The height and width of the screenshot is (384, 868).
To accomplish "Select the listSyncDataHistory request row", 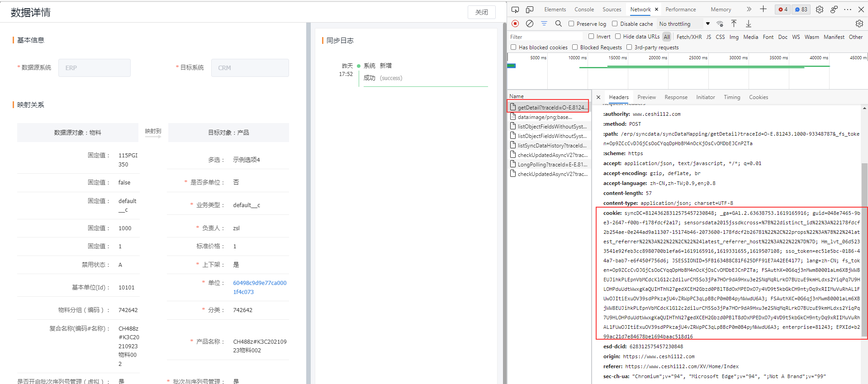I will click(x=549, y=146).
